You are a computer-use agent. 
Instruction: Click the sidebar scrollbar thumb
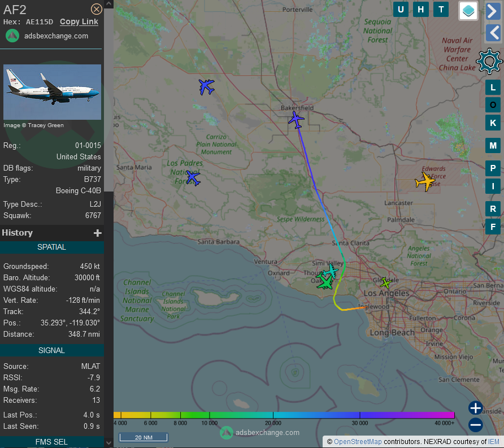click(x=108, y=100)
